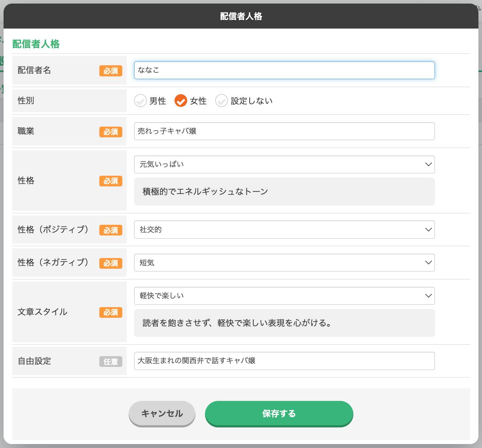
Task: Choose the 設定しない gender option
Action: coord(222,101)
